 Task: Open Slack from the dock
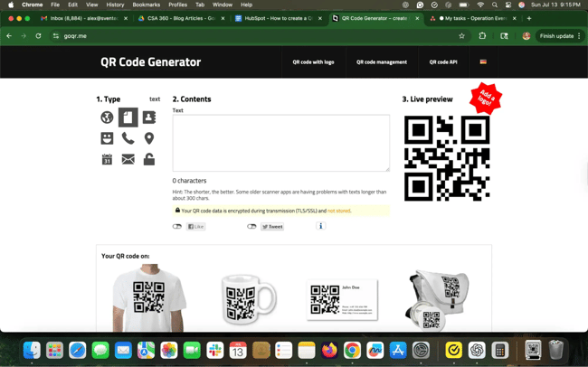pyautogui.click(x=215, y=351)
